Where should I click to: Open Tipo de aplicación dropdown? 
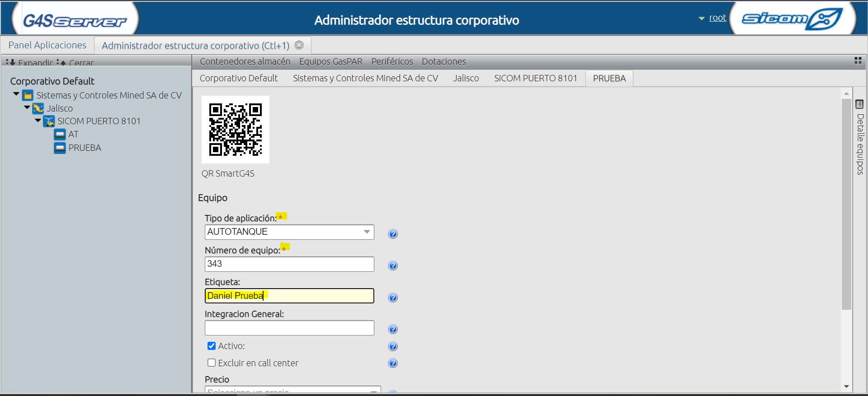pos(289,232)
